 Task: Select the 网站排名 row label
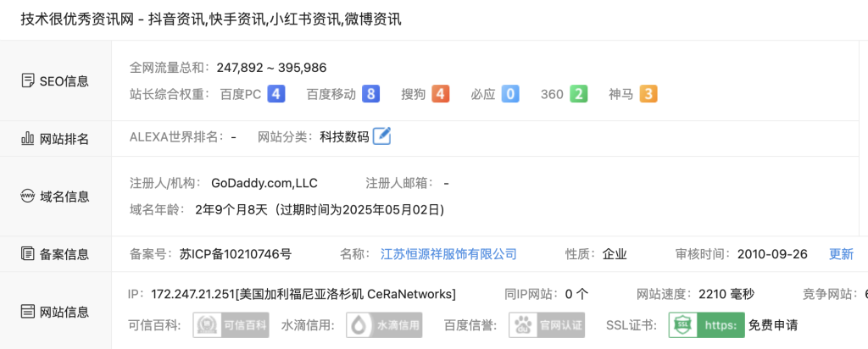pyautogui.click(x=55, y=139)
